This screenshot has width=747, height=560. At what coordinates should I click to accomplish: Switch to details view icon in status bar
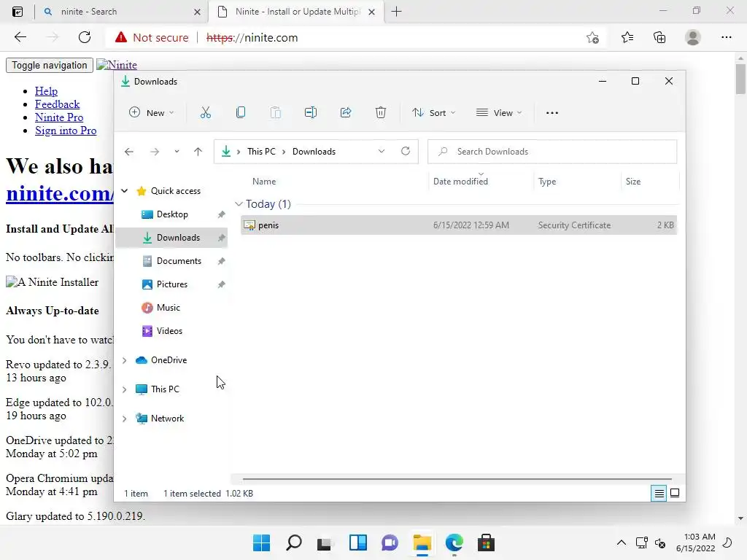(659, 494)
